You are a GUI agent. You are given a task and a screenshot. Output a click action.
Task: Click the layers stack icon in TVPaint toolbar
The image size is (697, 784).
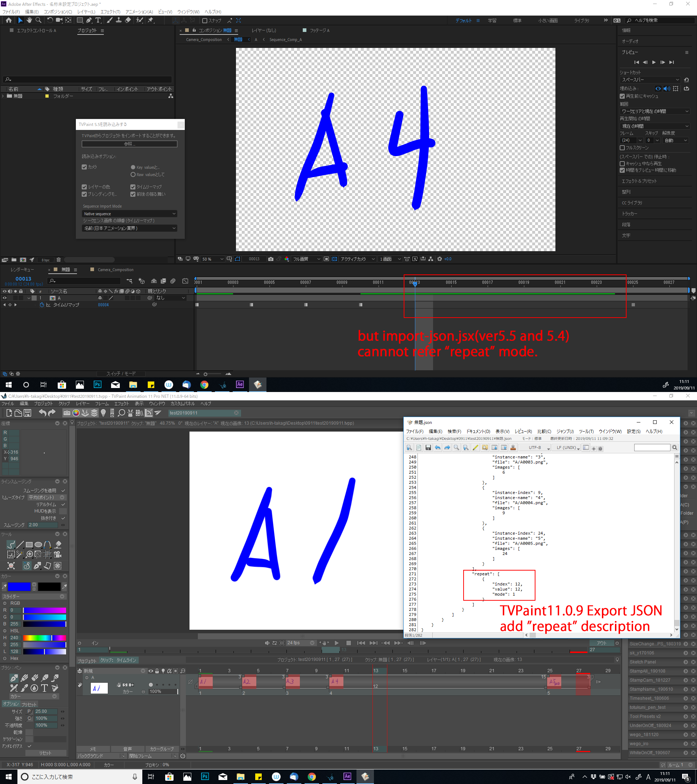94,413
